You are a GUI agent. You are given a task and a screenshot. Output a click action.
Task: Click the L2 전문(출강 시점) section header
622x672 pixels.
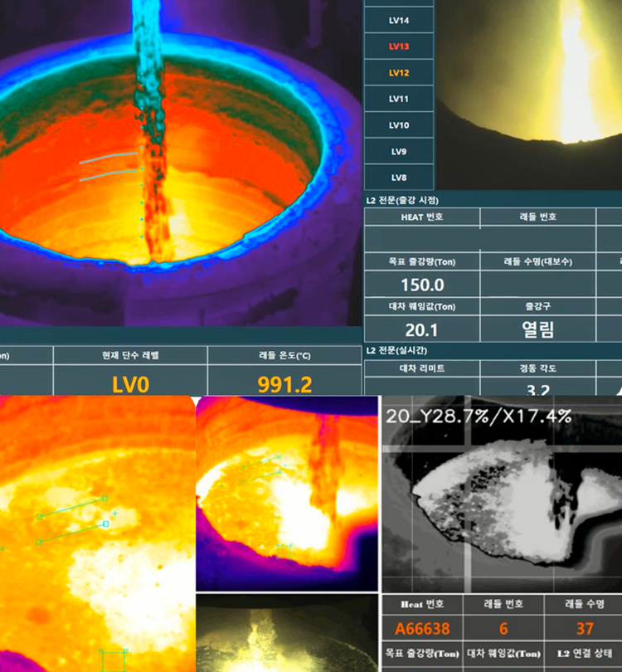click(402, 200)
